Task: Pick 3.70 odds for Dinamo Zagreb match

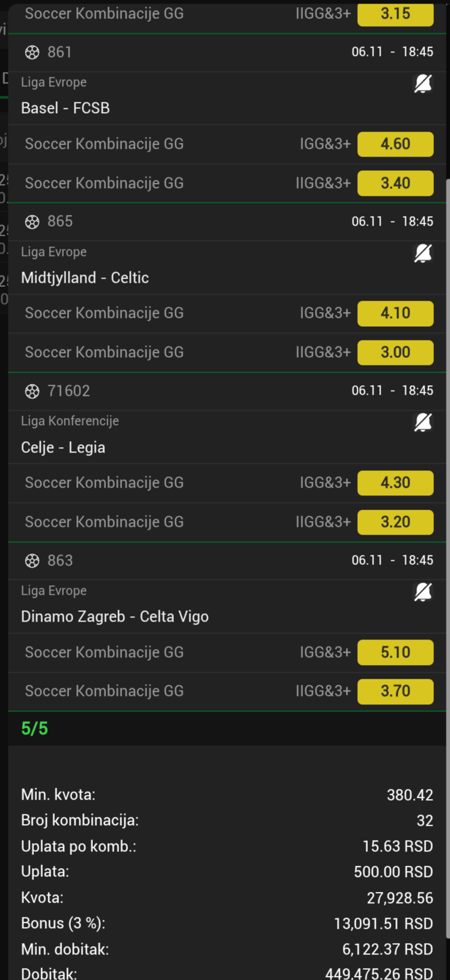Action: tap(395, 691)
